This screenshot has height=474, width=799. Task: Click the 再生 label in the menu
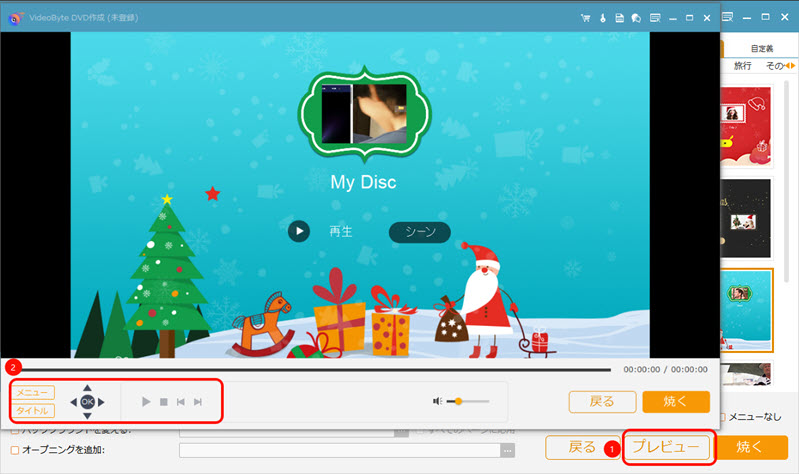[x=340, y=231]
